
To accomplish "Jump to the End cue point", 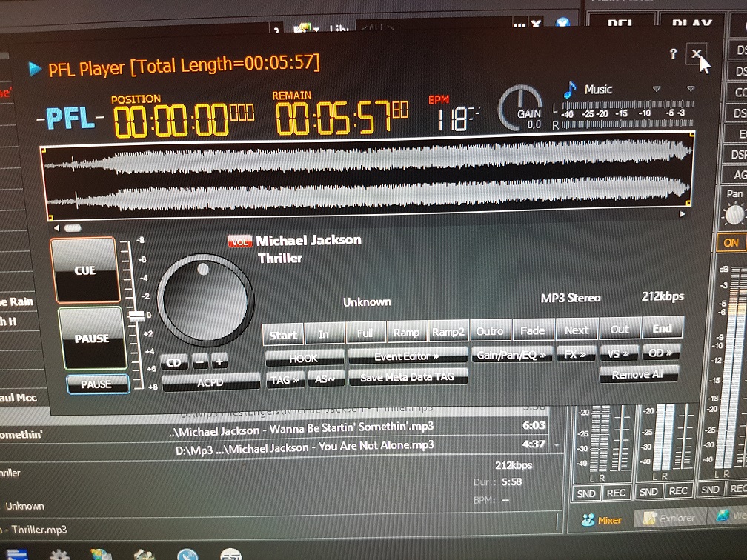I will (663, 327).
